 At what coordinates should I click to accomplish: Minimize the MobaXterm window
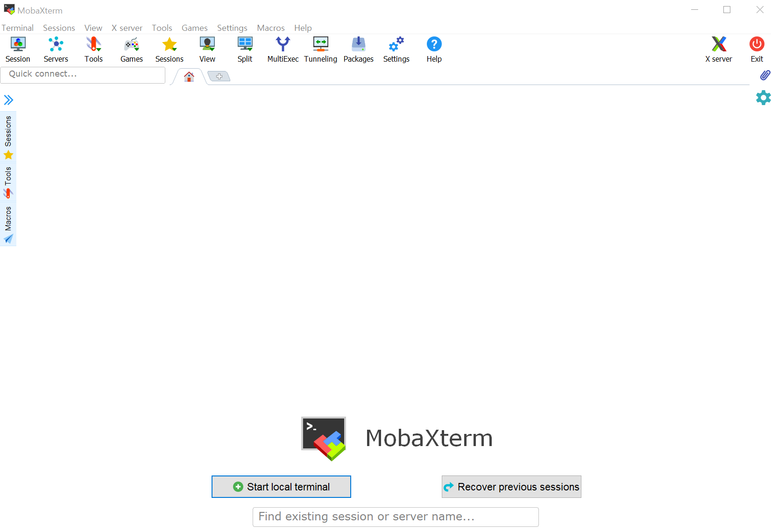point(694,10)
